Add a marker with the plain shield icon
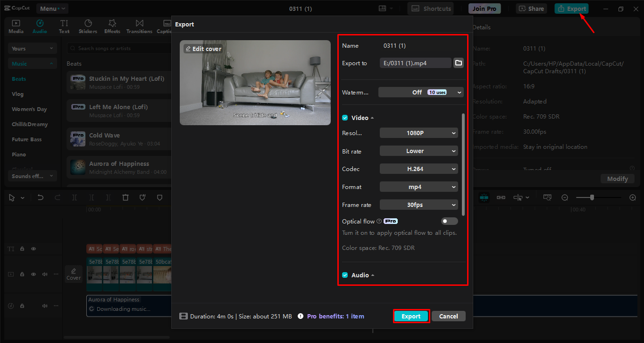The width and height of the screenshot is (644, 343). point(159,197)
